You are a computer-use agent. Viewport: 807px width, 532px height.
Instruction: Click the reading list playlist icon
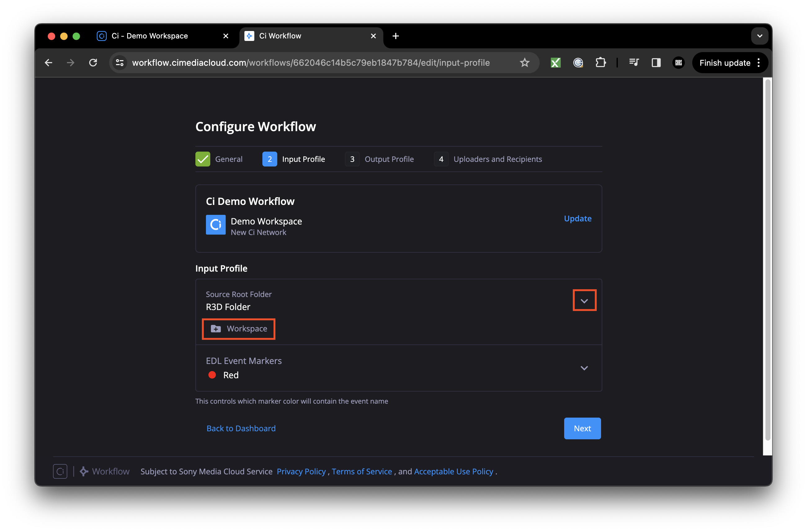coord(634,62)
